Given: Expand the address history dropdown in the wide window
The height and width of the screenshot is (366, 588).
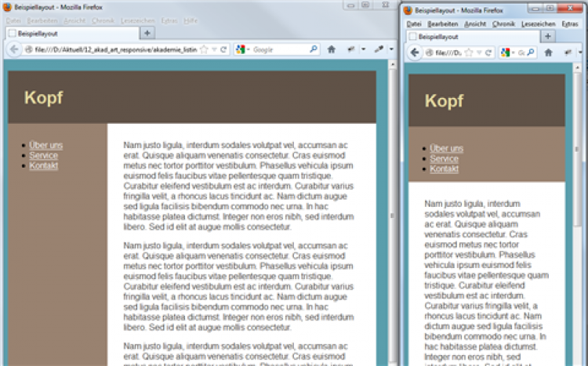Looking at the screenshot, I should [x=214, y=49].
